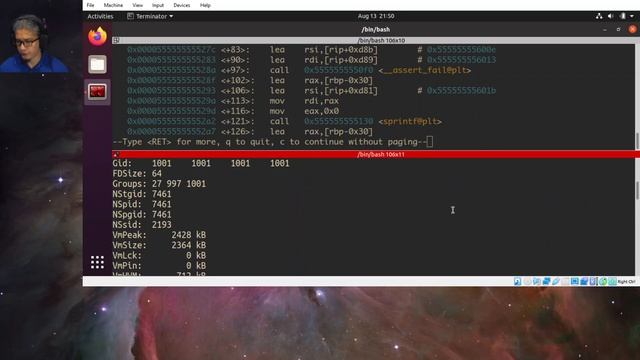Click the 'Gid: 1001' line
The height and width of the screenshot is (360, 640).
tap(201, 163)
